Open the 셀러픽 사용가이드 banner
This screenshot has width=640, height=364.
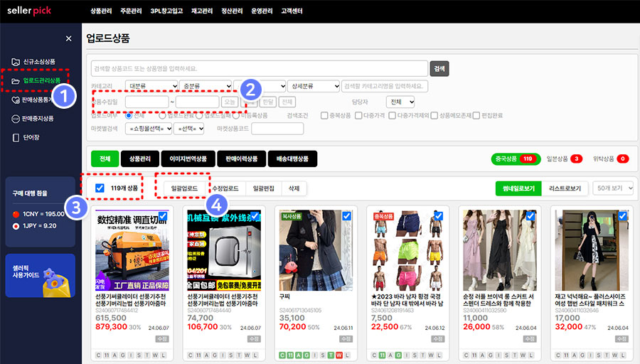click(x=40, y=275)
